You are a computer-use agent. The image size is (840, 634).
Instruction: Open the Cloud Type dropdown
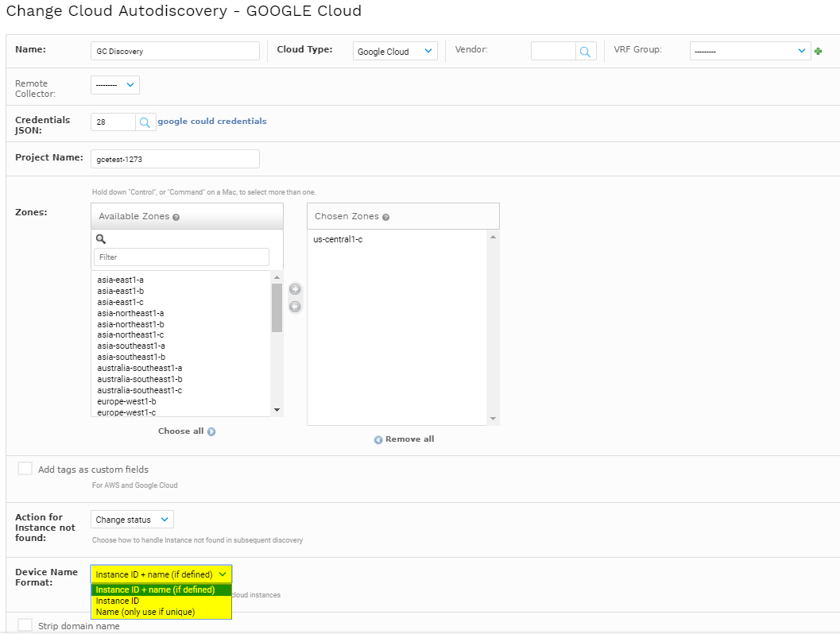tap(395, 50)
